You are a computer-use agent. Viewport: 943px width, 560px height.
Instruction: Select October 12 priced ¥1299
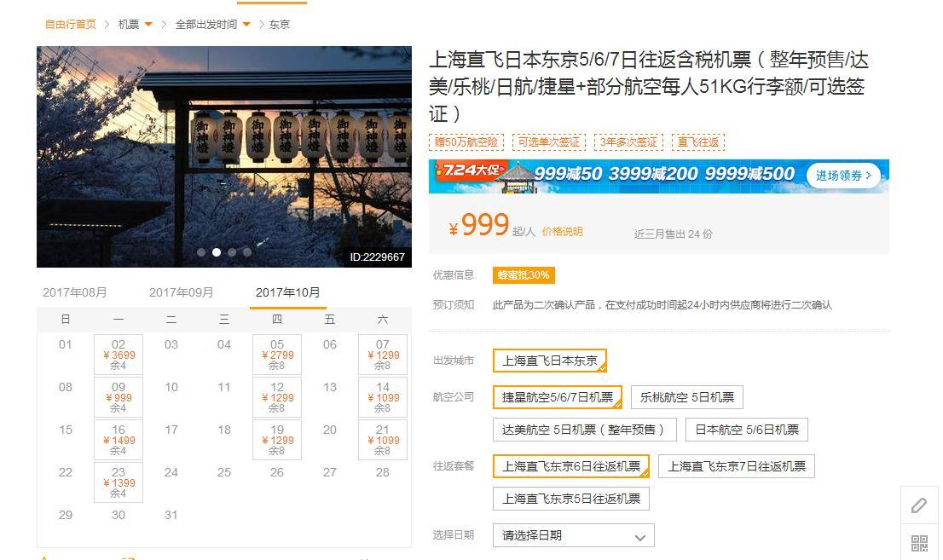(x=277, y=397)
